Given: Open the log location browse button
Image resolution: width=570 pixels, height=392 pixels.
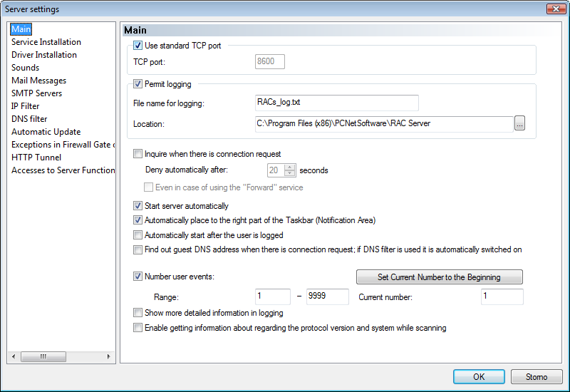Looking at the screenshot, I should [x=519, y=123].
